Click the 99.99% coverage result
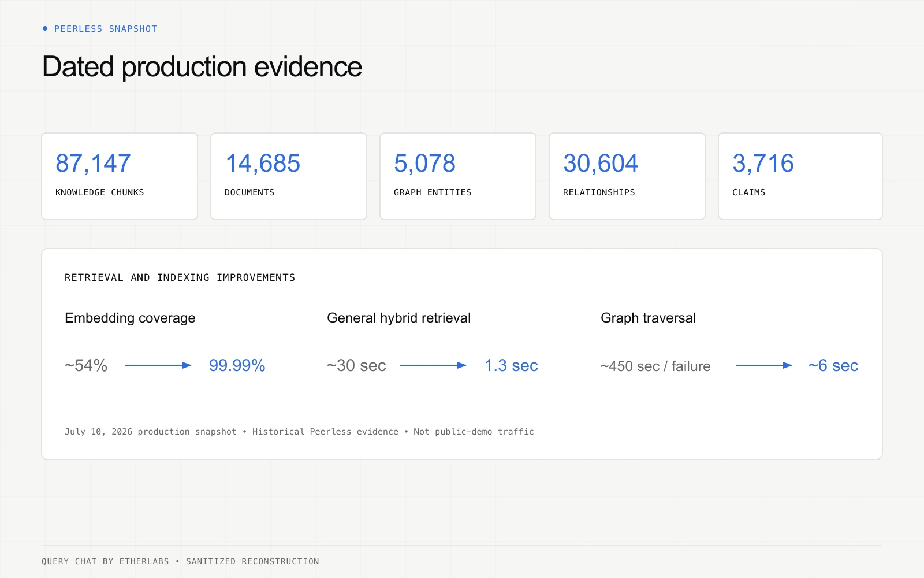The height and width of the screenshot is (578, 924). point(237,365)
